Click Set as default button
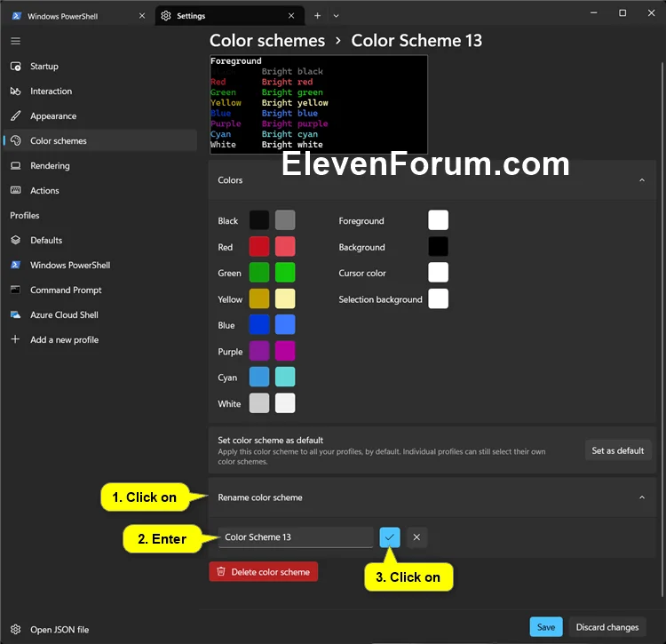The width and height of the screenshot is (666, 644). tap(617, 450)
